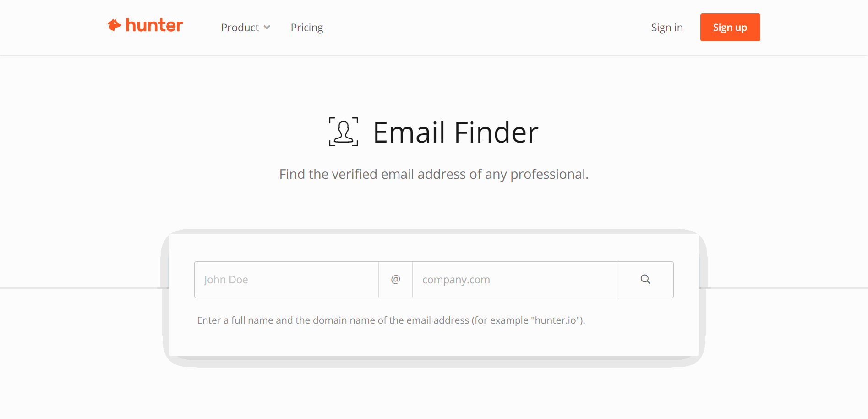868x419 pixels.
Task: Click the company.com domain field
Action: coord(514,279)
